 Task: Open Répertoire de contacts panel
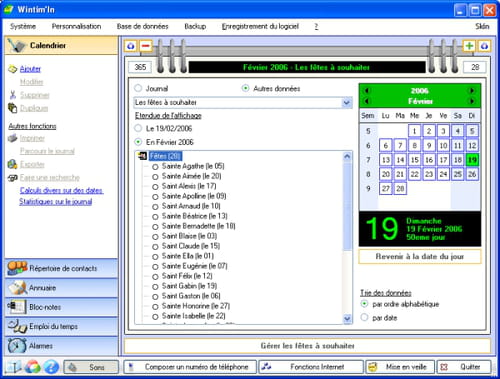[62, 268]
